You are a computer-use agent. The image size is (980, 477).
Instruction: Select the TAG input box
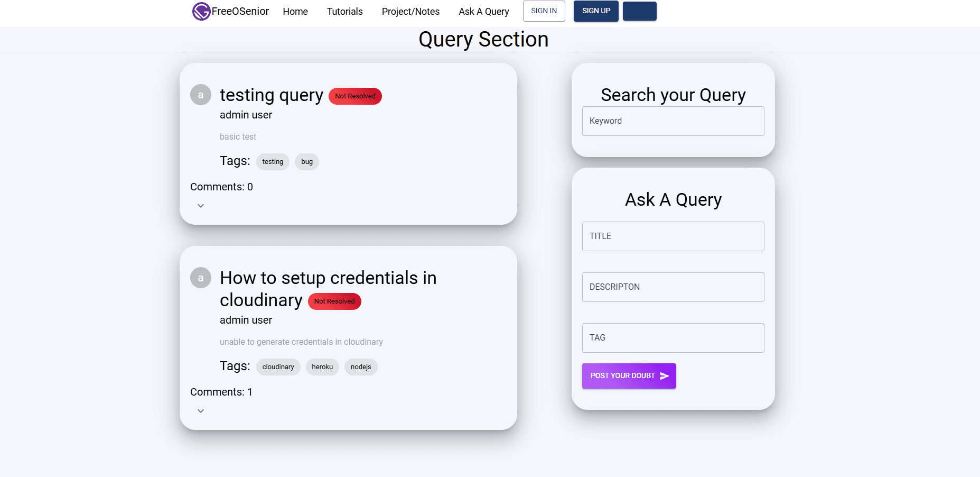[673, 338]
